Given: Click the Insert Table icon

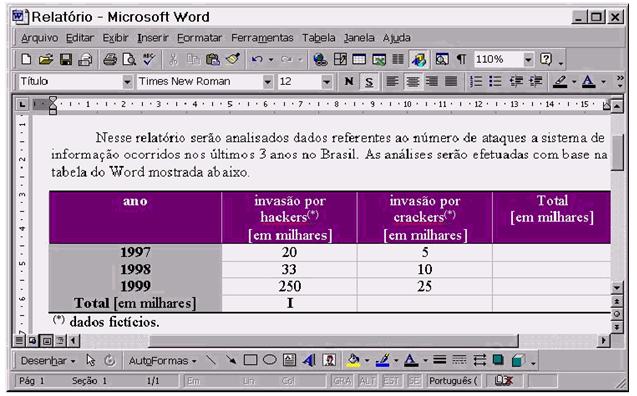Looking at the screenshot, I should [x=359, y=60].
